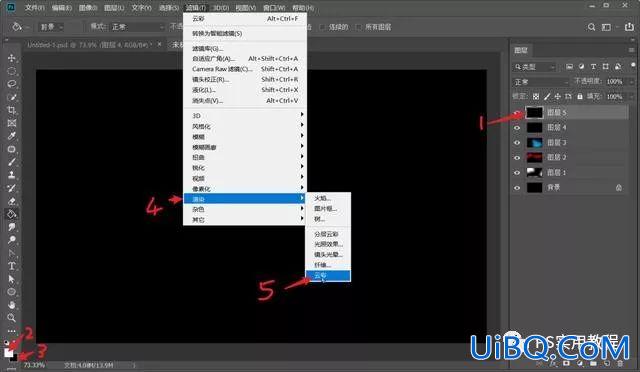This screenshot has width=640, height=372.
Task: Click the 图层 3 layer thumbnail
Action: pyautogui.click(x=534, y=143)
